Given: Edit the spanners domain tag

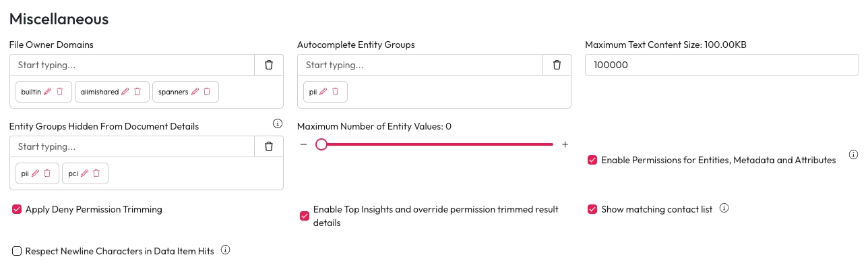Looking at the screenshot, I should [x=195, y=92].
